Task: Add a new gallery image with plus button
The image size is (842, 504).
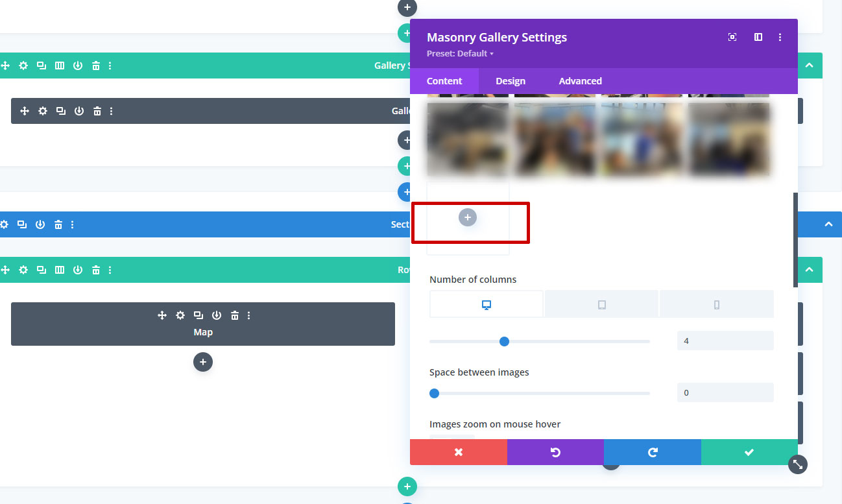Action: (x=468, y=217)
